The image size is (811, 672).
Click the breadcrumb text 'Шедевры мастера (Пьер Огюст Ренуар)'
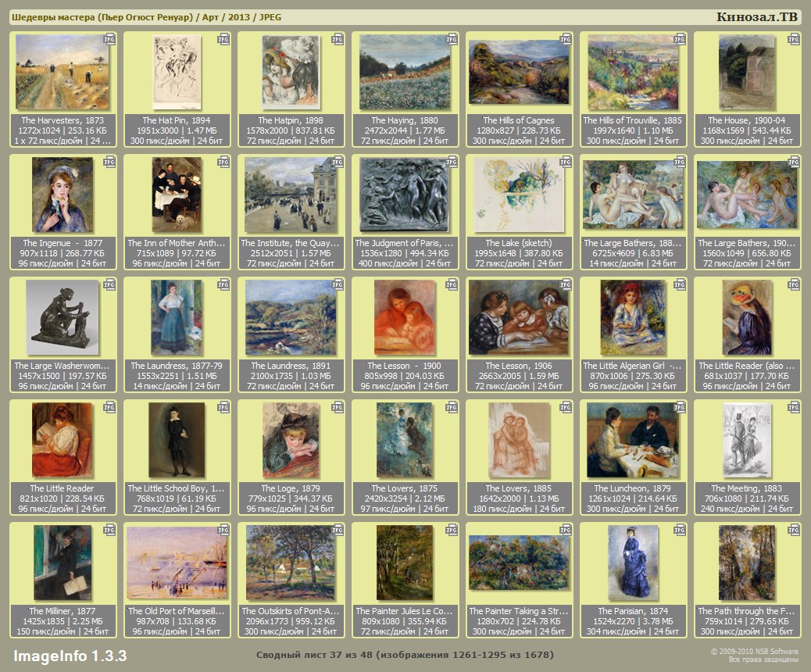click(x=102, y=17)
